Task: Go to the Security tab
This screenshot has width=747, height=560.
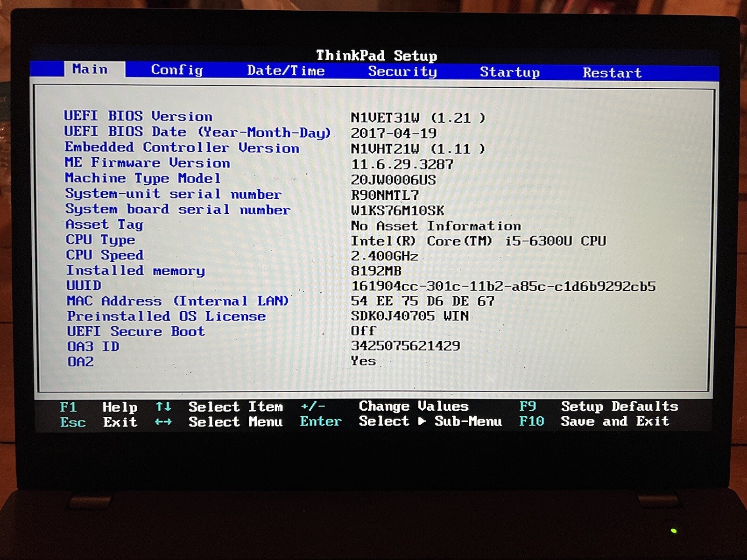Action: pyautogui.click(x=402, y=71)
